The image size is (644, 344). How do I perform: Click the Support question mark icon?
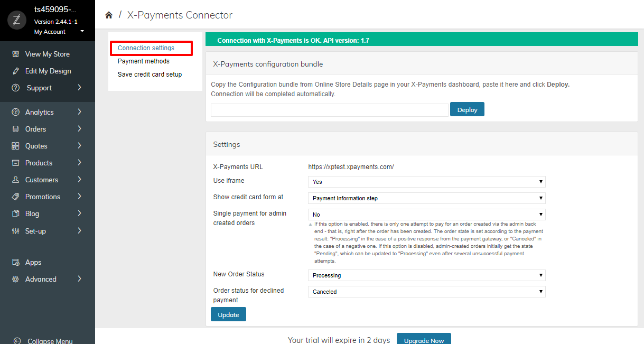tap(15, 88)
